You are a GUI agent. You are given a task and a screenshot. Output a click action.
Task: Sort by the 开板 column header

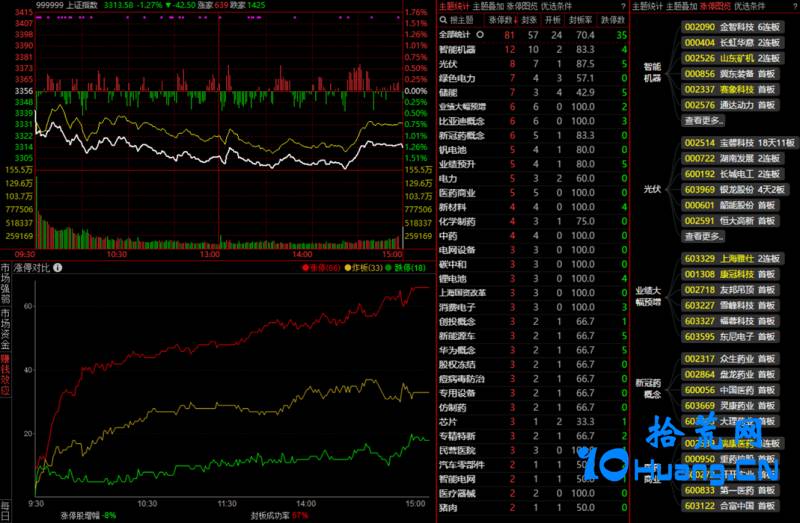coord(553,20)
